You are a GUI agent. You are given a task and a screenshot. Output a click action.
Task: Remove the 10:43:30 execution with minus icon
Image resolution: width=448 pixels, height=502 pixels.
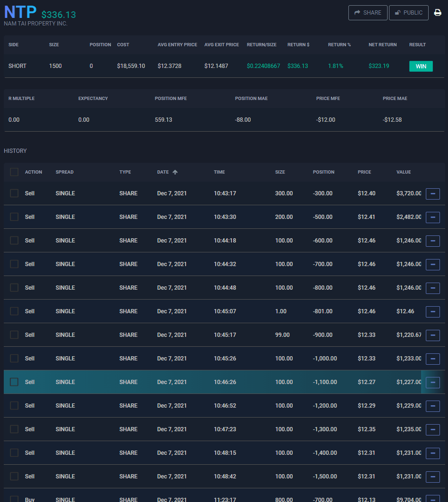432,218
